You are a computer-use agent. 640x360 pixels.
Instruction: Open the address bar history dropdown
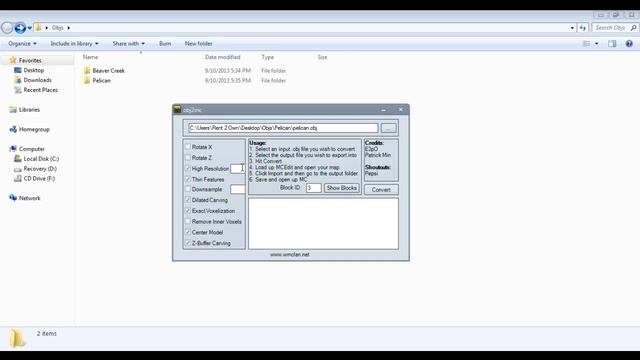(572, 28)
